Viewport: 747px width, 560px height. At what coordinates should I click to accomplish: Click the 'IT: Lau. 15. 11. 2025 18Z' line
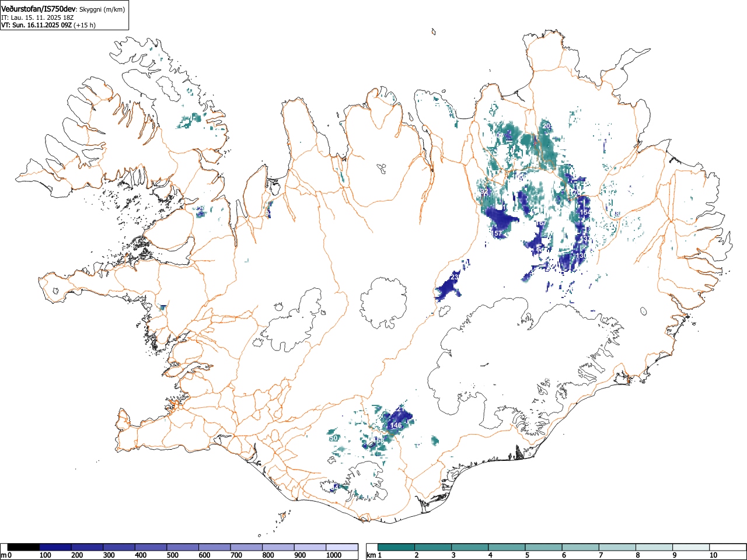(37, 17)
